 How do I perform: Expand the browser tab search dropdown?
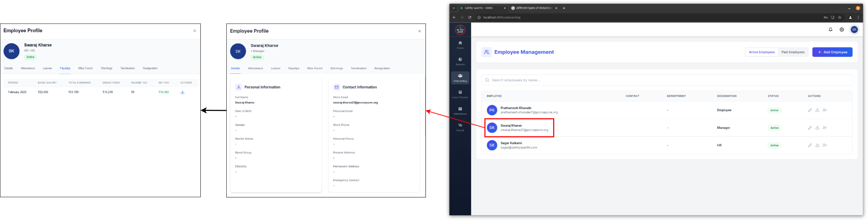tap(454, 8)
